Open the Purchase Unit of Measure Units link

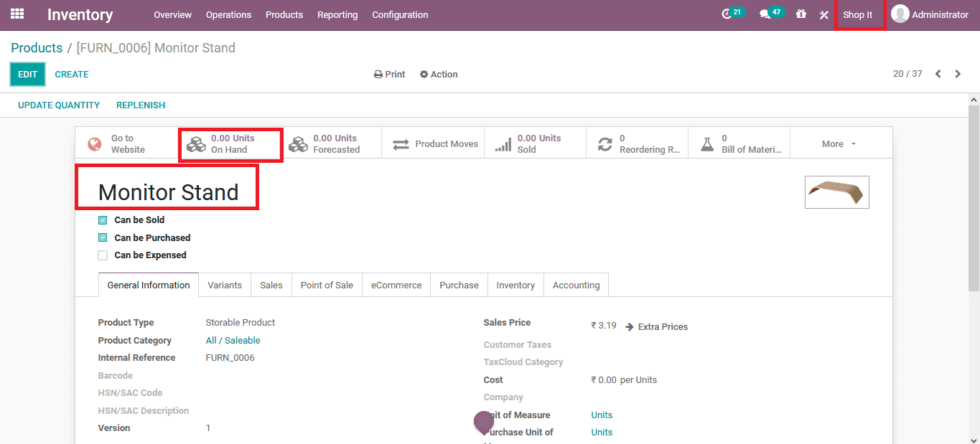tap(602, 433)
